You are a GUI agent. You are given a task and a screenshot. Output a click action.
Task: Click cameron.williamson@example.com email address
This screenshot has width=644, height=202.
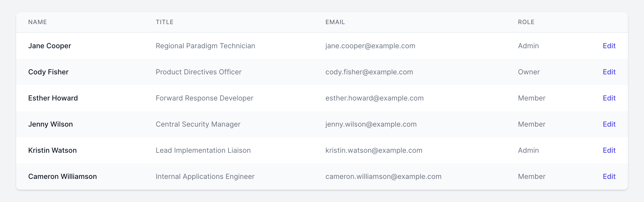coord(383,176)
